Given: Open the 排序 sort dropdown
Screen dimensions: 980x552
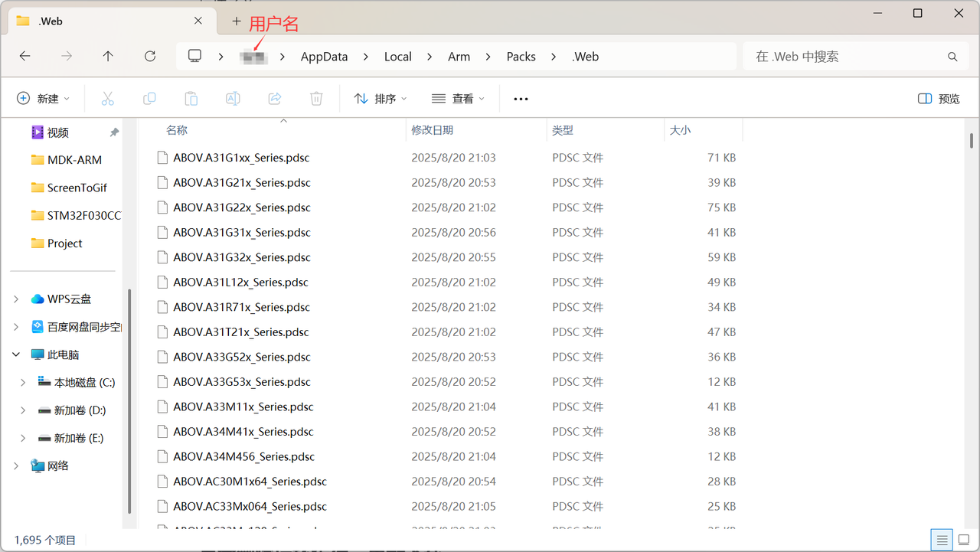Looking at the screenshot, I should pyautogui.click(x=381, y=99).
